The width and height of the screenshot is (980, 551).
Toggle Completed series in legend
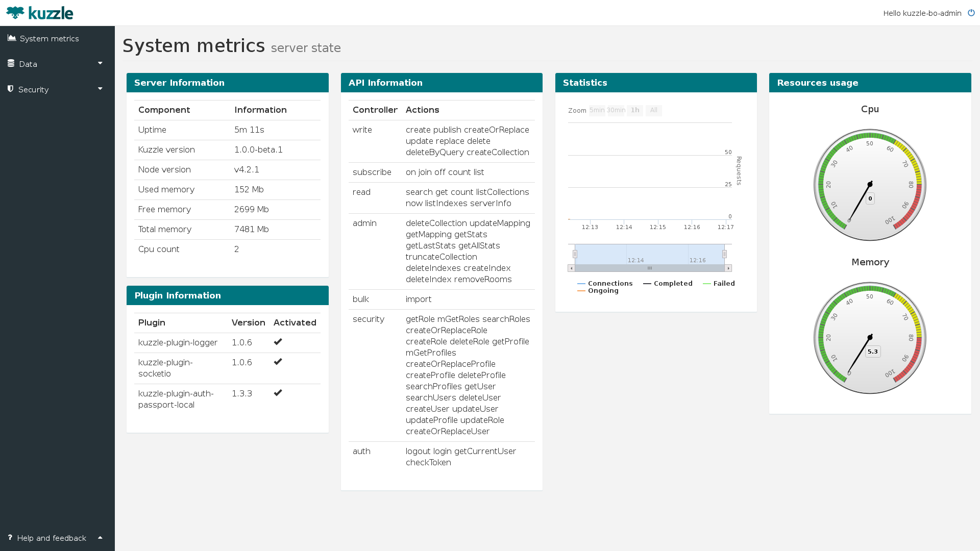click(668, 284)
